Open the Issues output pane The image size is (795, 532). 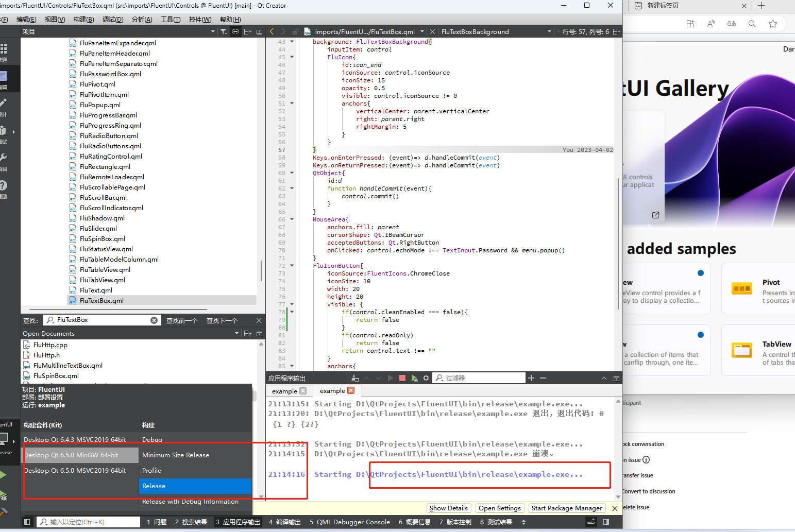click(157, 522)
